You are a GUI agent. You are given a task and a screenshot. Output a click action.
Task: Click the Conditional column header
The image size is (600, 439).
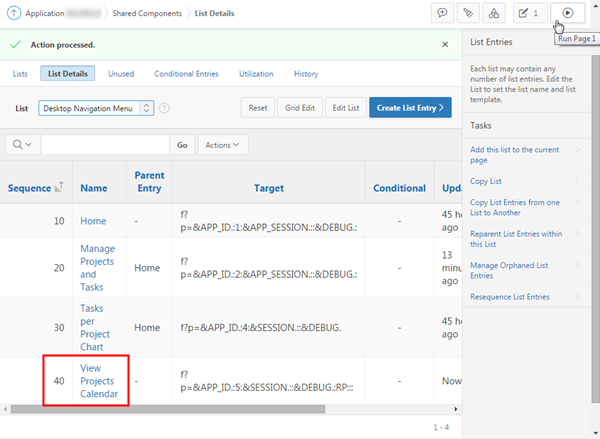tap(399, 188)
